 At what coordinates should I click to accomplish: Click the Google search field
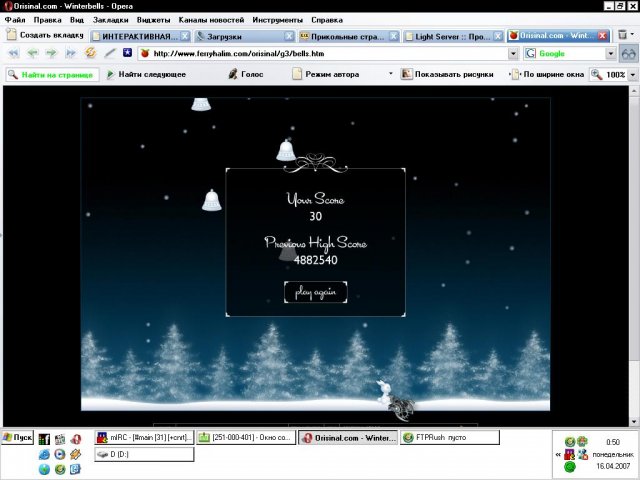click(570, 53)
